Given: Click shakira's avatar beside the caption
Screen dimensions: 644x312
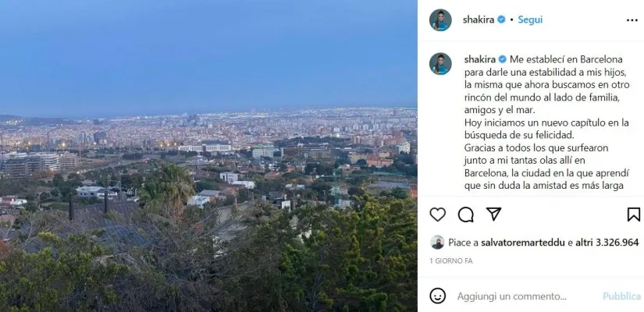Looking at the screenshot, I should [440, 64].
